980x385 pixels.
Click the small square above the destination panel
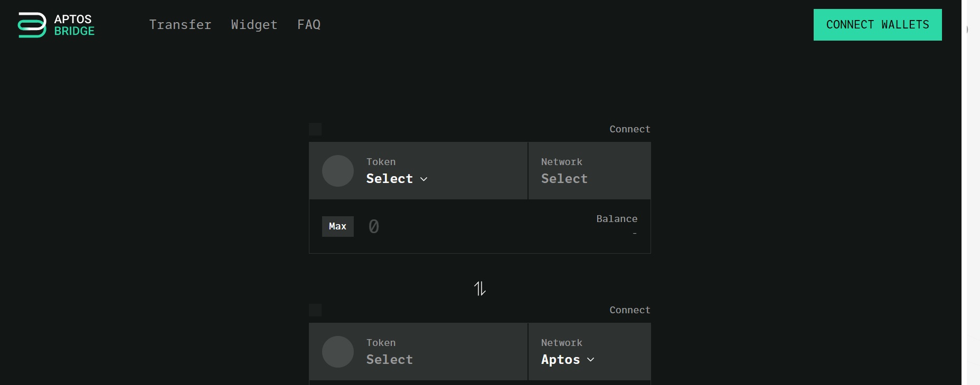tap(315, 310)
